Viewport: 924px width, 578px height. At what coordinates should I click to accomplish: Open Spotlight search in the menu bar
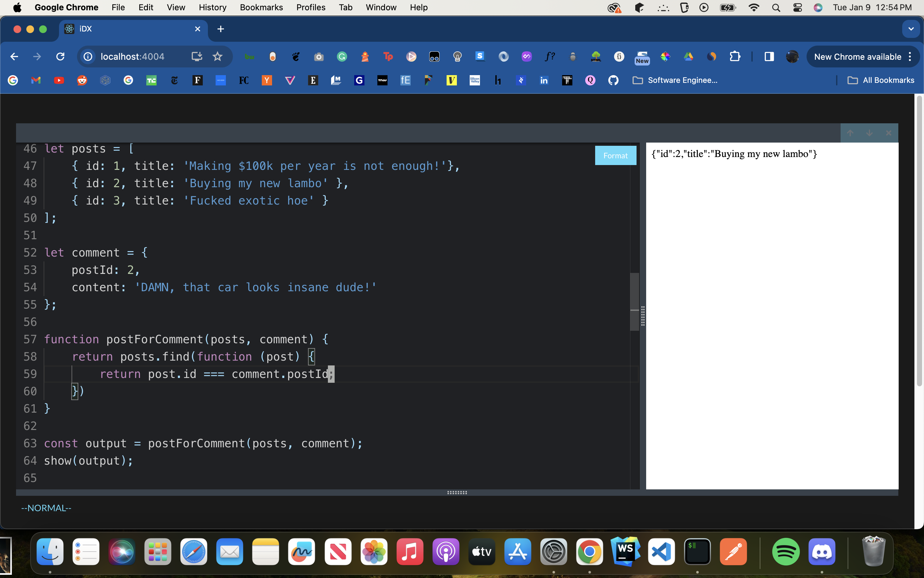[776, 7]
